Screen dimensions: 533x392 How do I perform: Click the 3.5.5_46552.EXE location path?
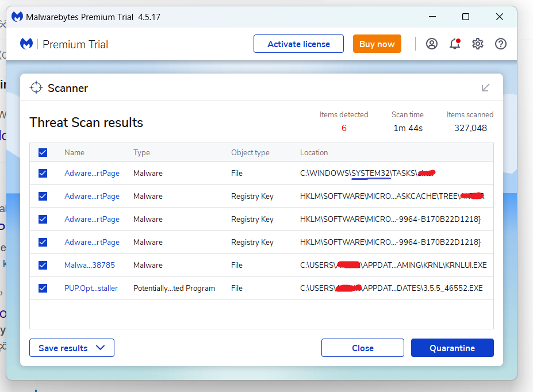point(391,288)
